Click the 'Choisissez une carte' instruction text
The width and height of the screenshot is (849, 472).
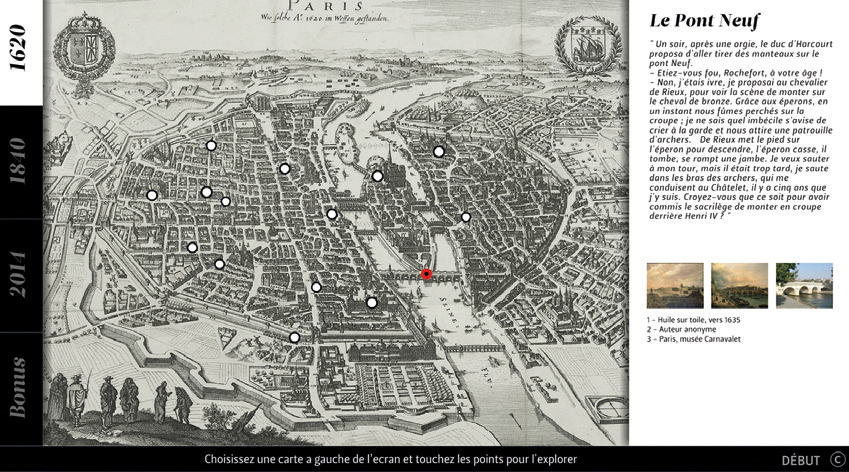(x=390, y=460)
